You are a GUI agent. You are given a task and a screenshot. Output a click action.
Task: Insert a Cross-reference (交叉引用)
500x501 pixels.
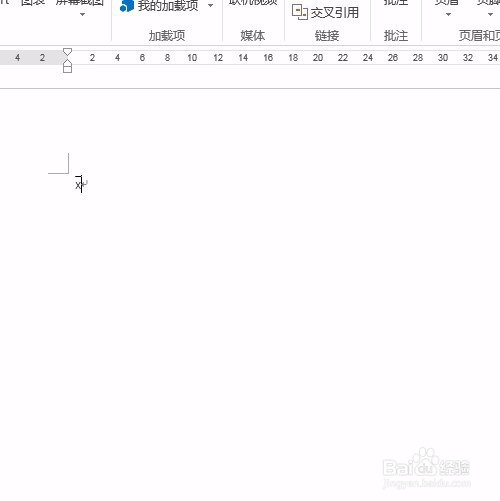pyautogui.click(x=325, y=13)
